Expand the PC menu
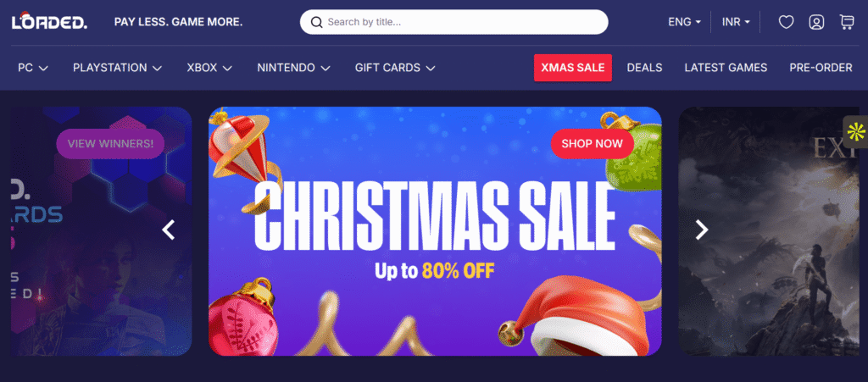 pyautogui.click(x=33, y=68)
